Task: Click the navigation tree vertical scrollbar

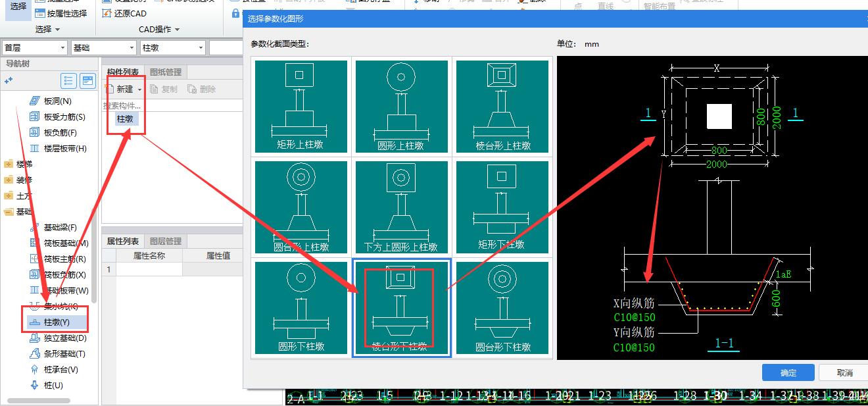Action: [x=94, y=257]
